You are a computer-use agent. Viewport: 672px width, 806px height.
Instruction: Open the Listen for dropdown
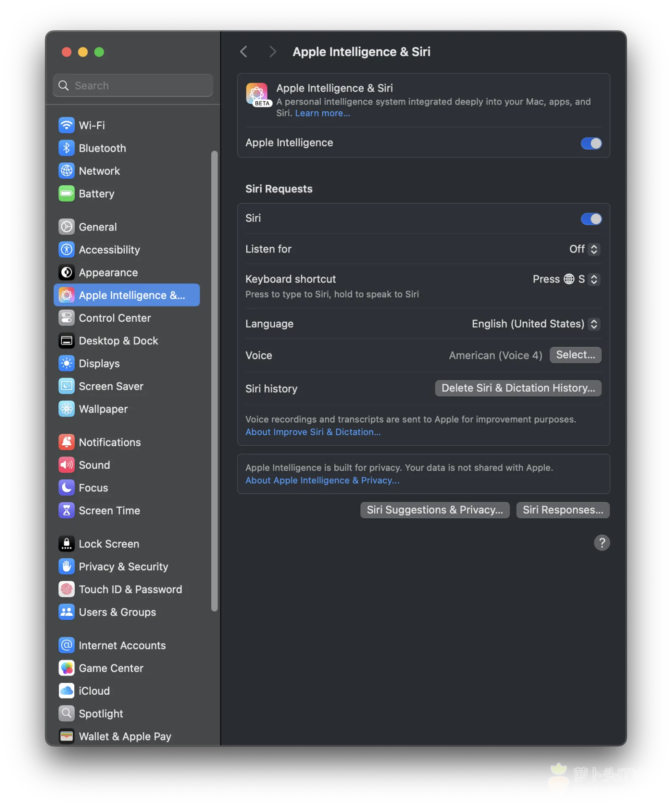[584, 249]
